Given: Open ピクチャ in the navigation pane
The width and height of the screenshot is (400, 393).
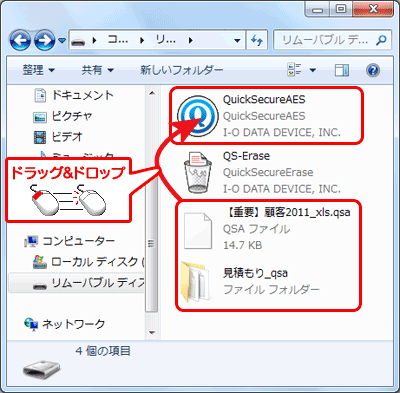Looking at the screenshot, I should coord(72,116).
